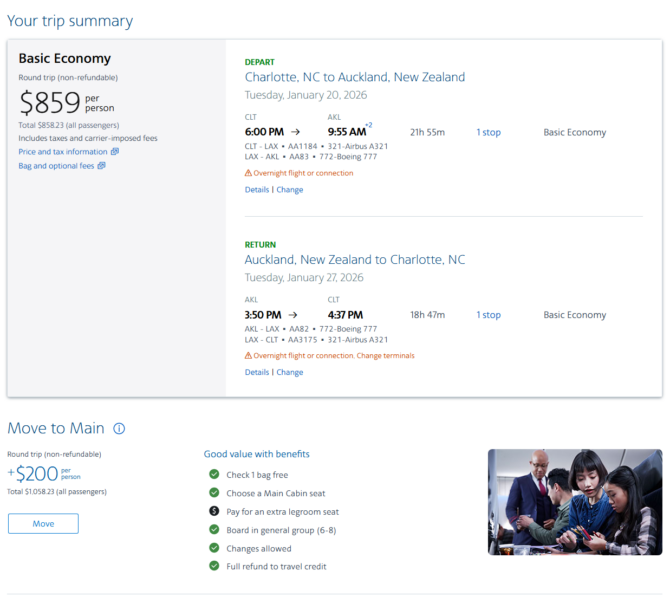Click checkmark beside Changes allowed

click(x=213, y=548)
